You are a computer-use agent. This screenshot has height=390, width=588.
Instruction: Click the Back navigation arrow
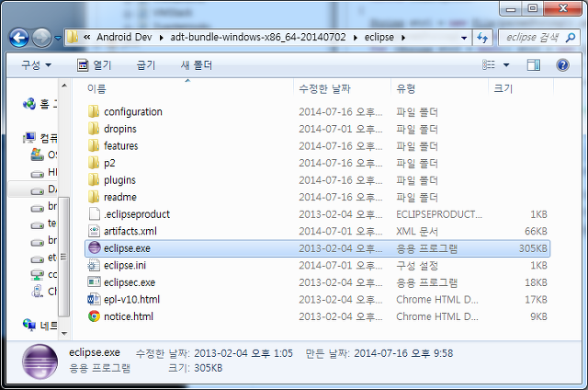pyautogui.click(x=18, y=38)
